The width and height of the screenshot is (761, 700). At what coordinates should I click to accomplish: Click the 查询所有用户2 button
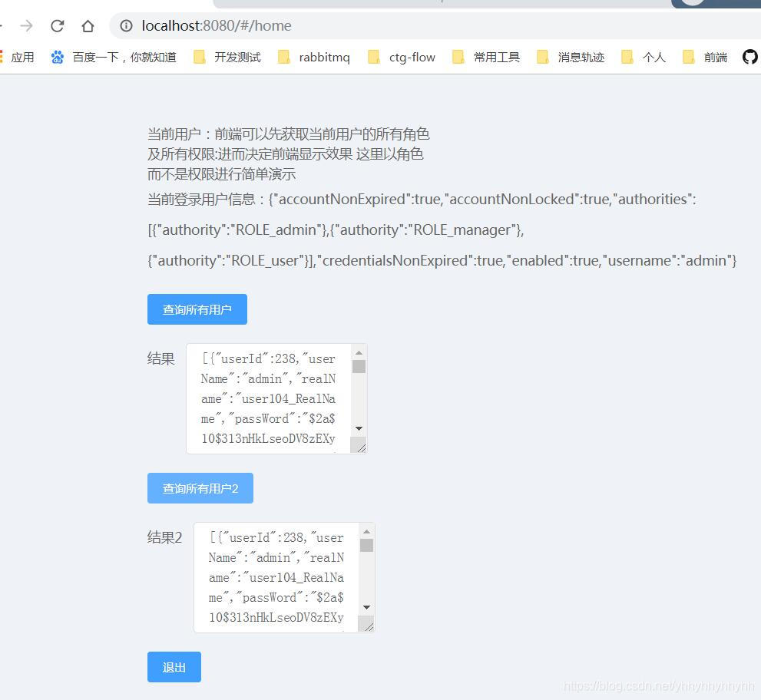200,488
